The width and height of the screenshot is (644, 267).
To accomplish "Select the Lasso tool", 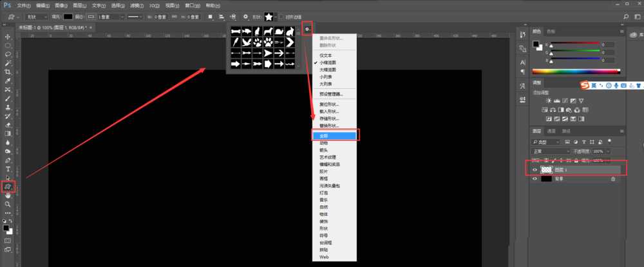I will (x=8, y=55).
